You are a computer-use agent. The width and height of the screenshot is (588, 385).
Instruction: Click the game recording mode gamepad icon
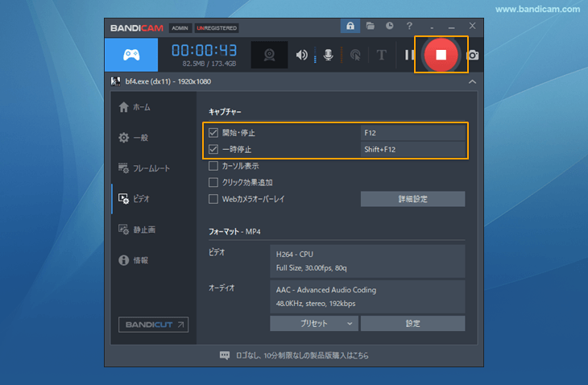tap(132, 55)
